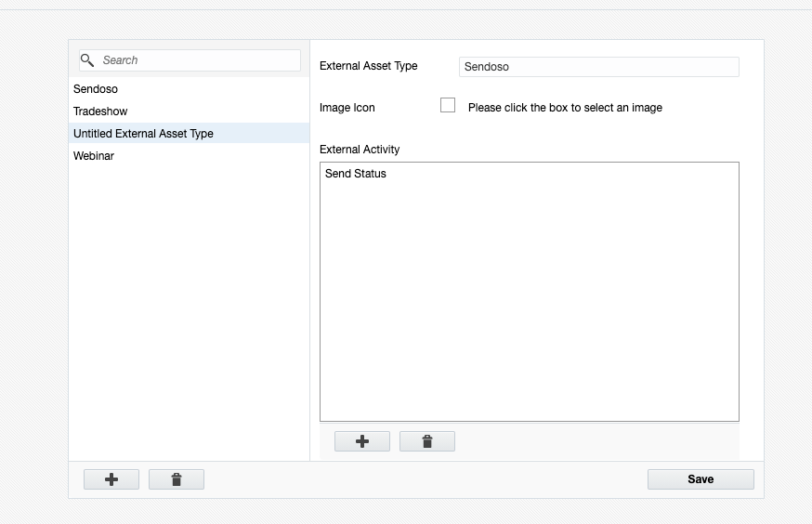Click the External Asset Type label
This screenshot has height=524, width=812.
369,66
